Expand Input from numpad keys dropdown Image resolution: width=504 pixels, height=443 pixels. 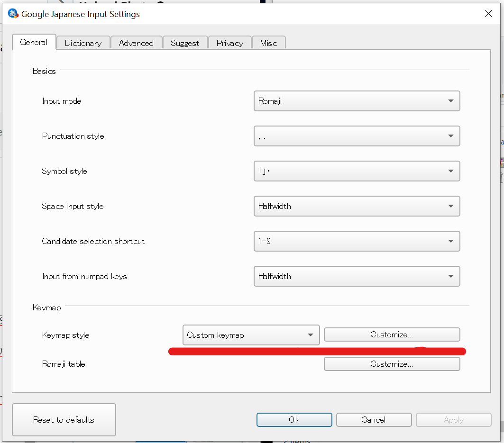click(357, 276)
